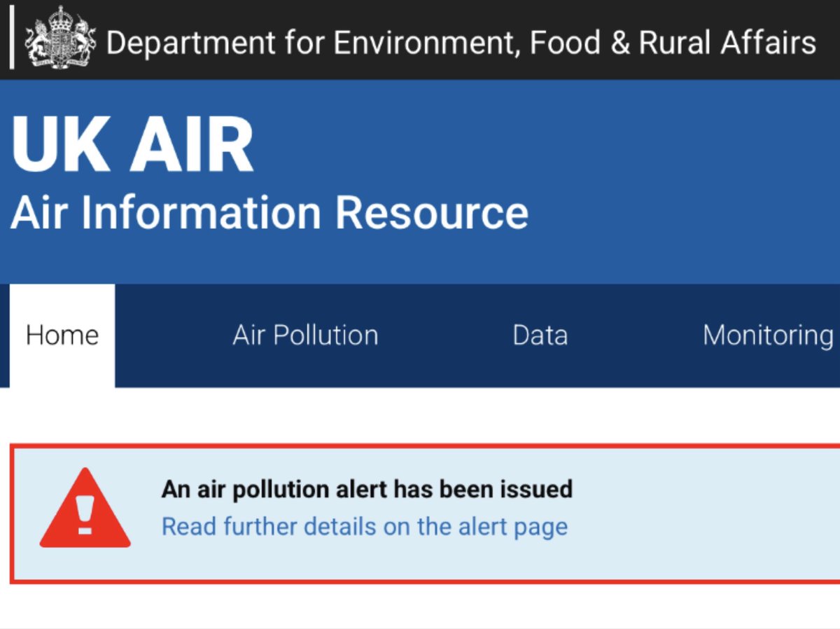Follow 'Read further details on the alert page' link
The image size is (840, 629).
[x=365, y=527]
